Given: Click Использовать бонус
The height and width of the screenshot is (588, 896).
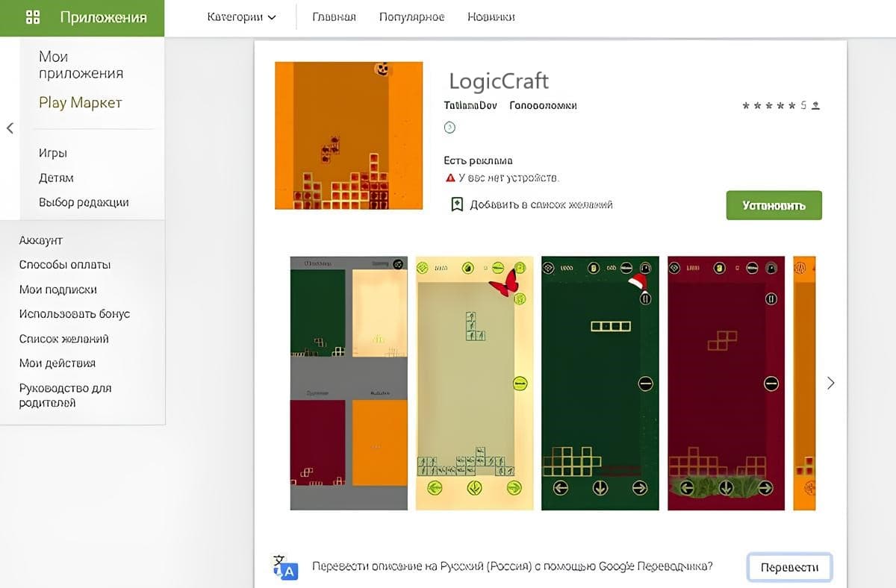Looking at the screenshot, I should click(x=75, y=314).
